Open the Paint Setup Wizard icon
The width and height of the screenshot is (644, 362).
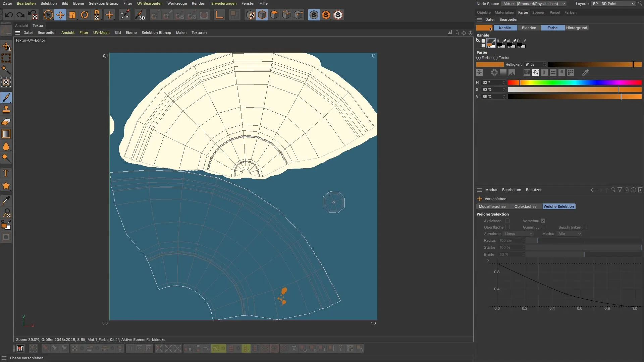click(125, 15)
